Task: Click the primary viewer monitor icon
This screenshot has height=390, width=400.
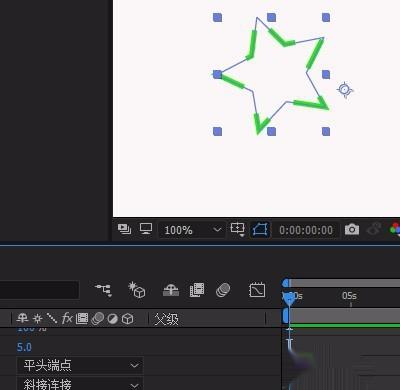Action: coord(146,229)
